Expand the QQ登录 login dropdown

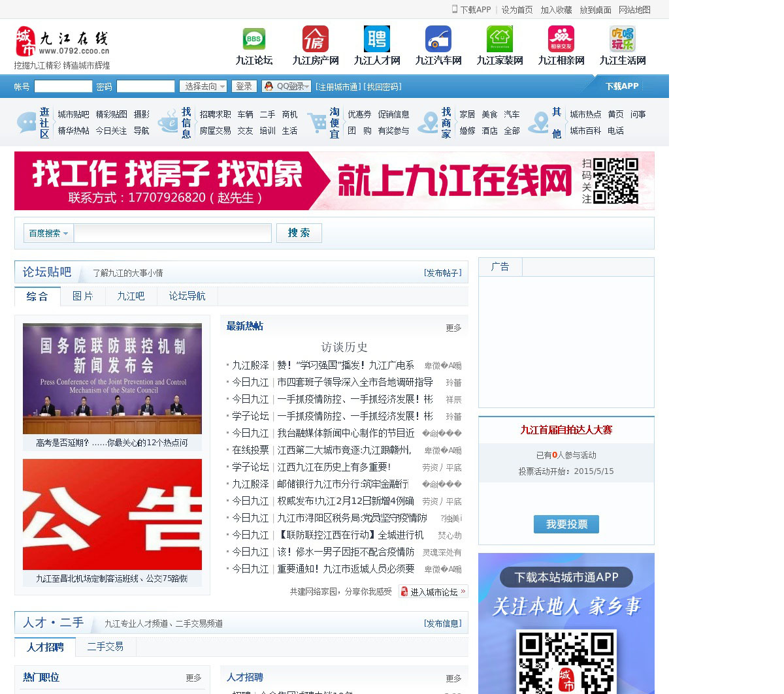pos(286,86)
